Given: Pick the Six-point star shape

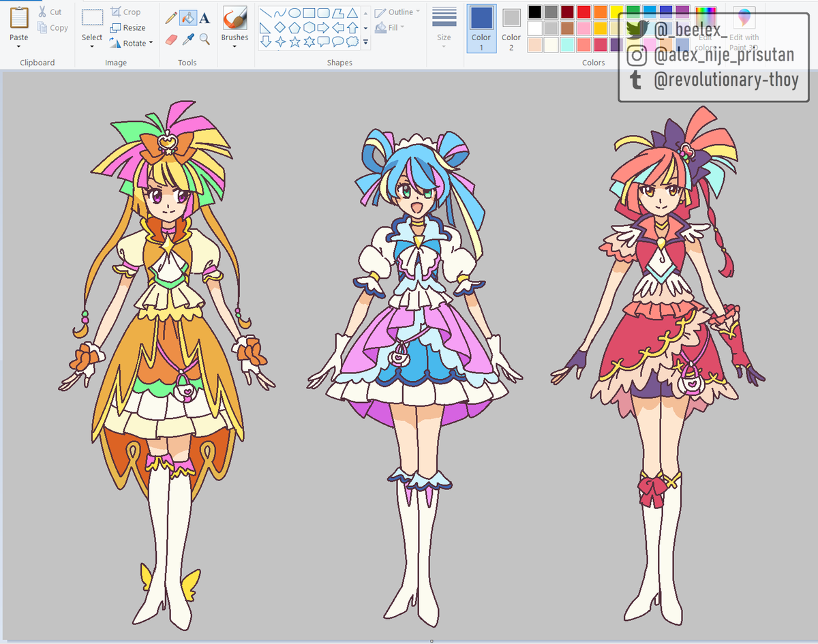Looking at the screenshot, I should 309,42.
